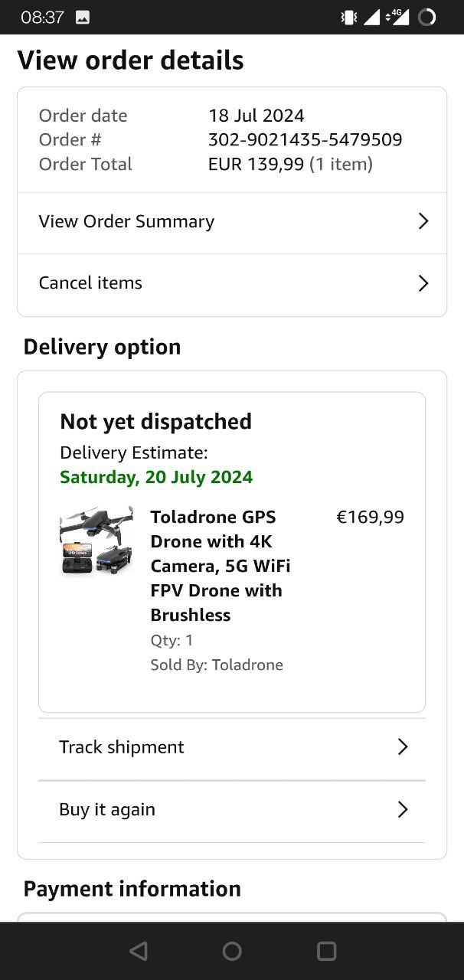The image size is (464, 980).
Task: Tap Buy it again label
Action: (x=107, y=809)
